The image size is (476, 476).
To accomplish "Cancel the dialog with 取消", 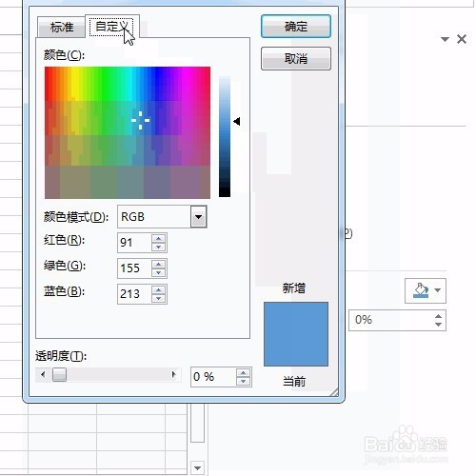I will pos(296,59).
